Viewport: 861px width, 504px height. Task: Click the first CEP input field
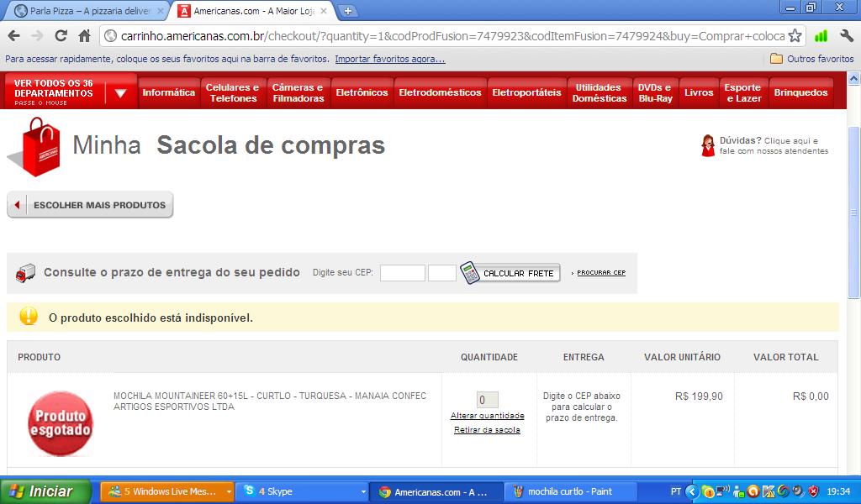coord(402,273)
